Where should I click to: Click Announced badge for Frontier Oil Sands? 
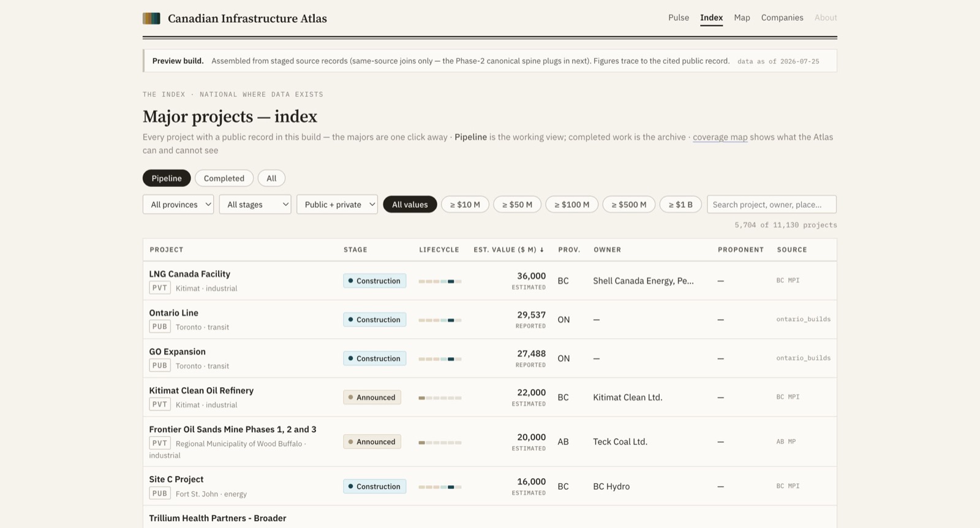pos(372,442)
